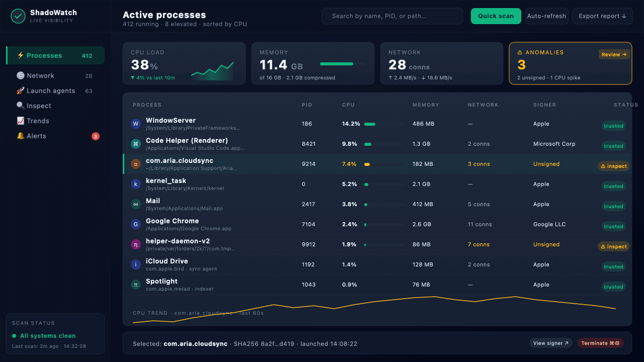Sort the table by the Memory column header
The width and height of the screenshot is (644, 362).
coord(426,105)
